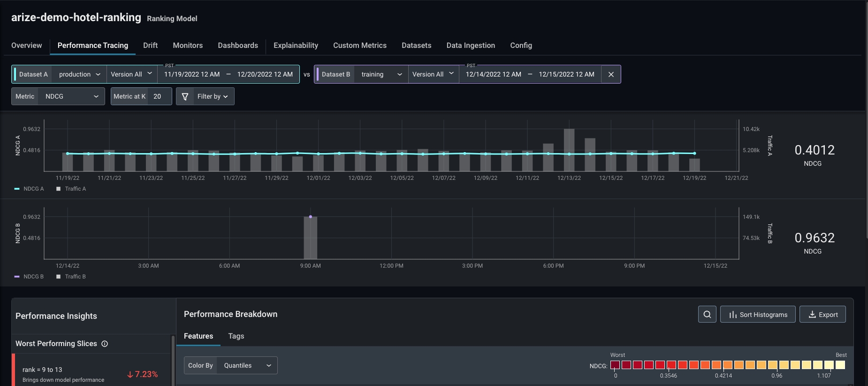Toggle NDCG B legend series
868x386 pixels.
pyautogui.click(x=29, y=277)
